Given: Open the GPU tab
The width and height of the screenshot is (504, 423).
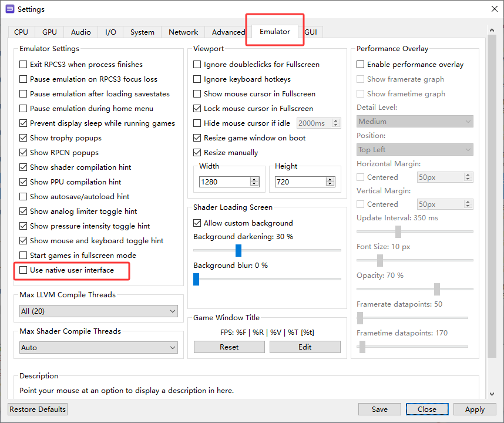Looking at the screenshot, I should point(49,32).
